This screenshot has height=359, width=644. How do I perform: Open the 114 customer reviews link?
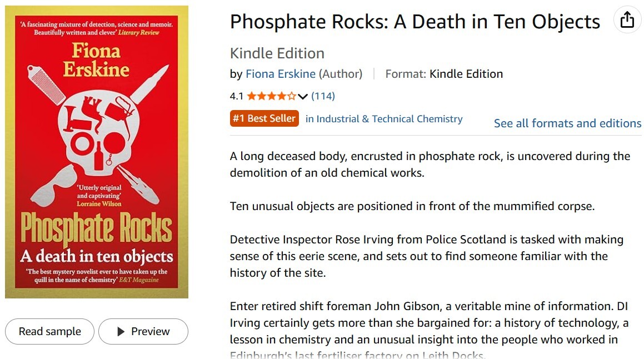pyautogui.click(x=323, y=96)
